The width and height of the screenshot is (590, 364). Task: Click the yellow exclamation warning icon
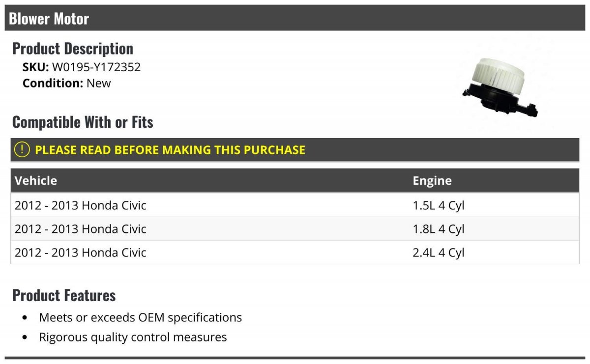pyautogui.click(x=22, y=150)
